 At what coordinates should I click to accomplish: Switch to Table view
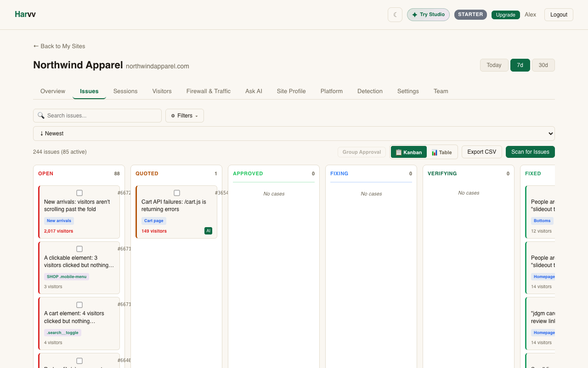coord(441,152)
